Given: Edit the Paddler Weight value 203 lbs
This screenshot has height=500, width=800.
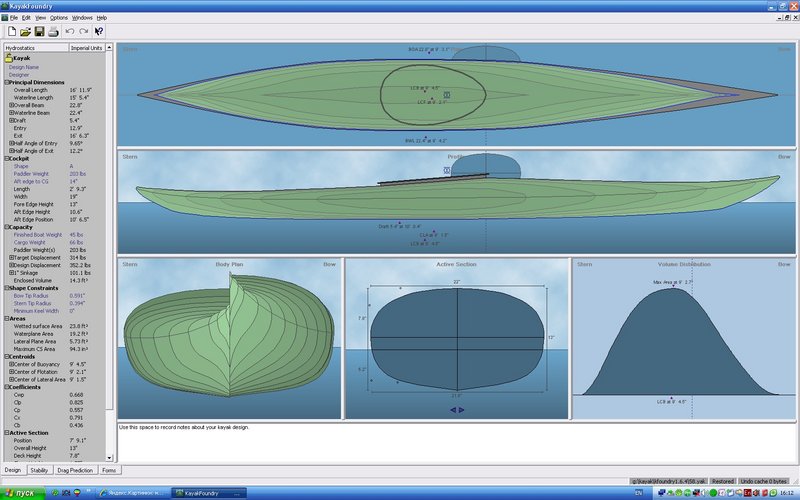Looking at the screenshot, I should pos(78,174).
